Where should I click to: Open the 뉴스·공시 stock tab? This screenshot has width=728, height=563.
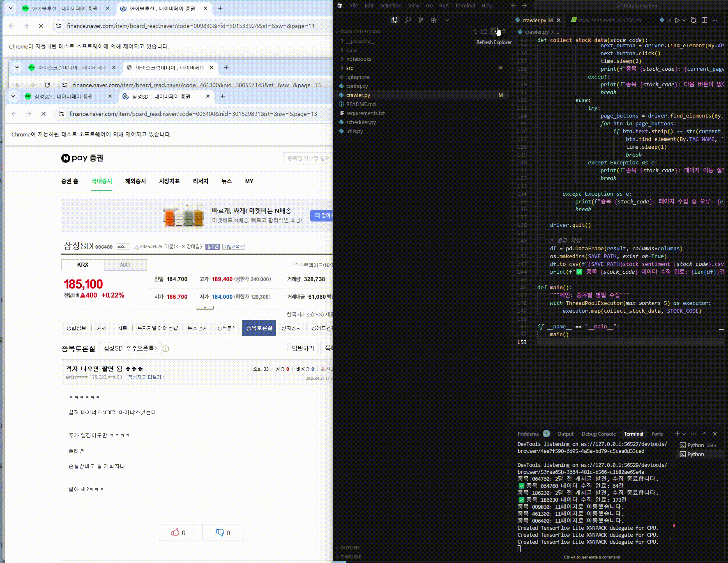click(198, 328)
